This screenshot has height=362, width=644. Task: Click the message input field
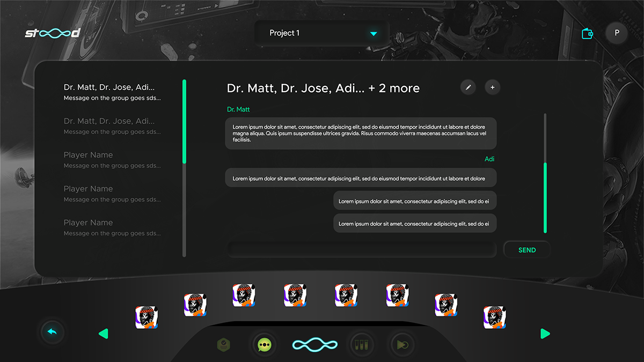point(362,250)
